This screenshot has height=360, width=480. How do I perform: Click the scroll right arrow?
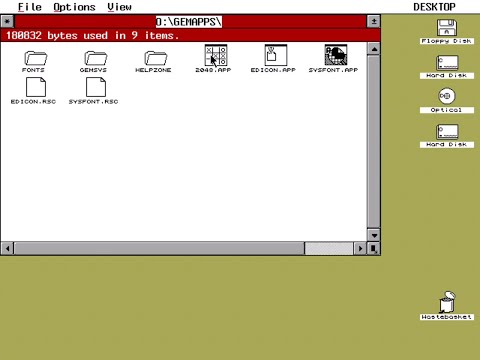point(360,248)
